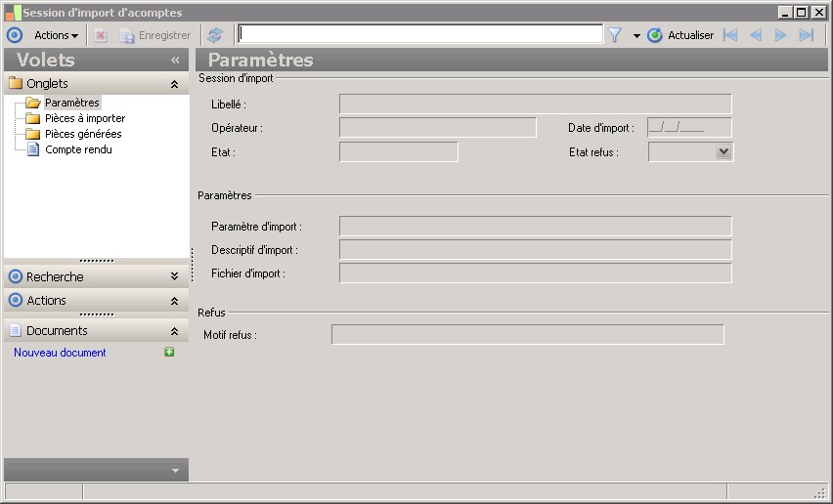
Task: Click the Libellé input field
Action: (x=536, y=104)
